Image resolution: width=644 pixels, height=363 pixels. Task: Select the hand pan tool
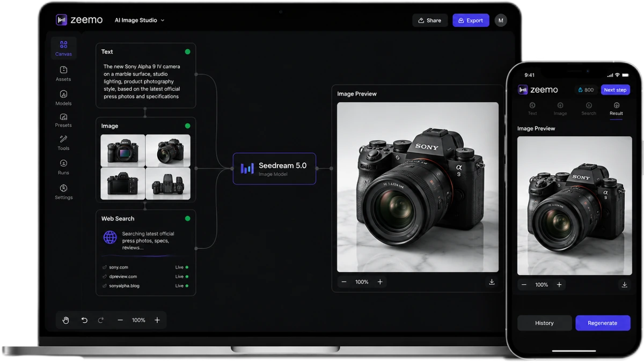tap(65, 320)
